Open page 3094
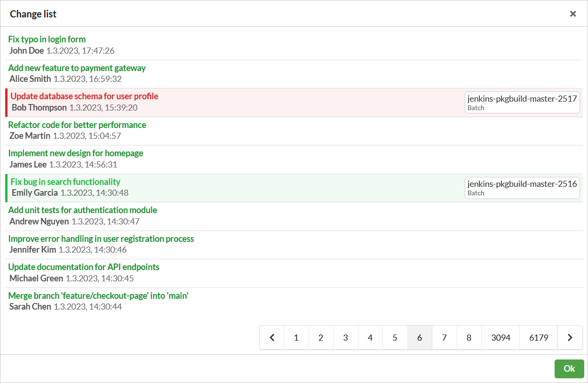 pyautogui.click(x=500, y=337)
